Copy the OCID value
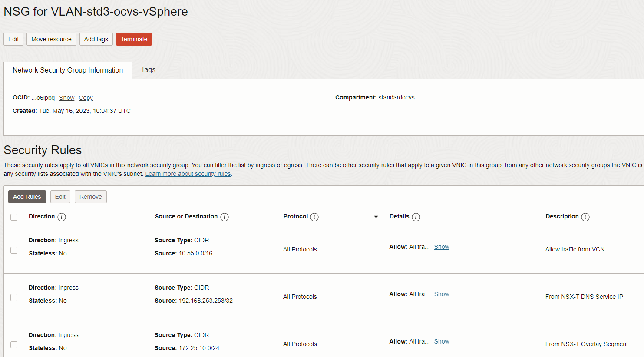 point(86,98)
